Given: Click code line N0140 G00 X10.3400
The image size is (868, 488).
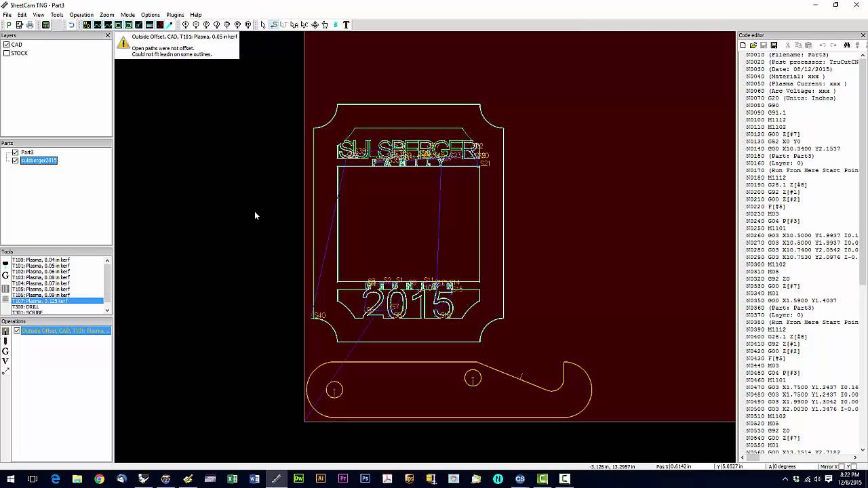Looking at the screenshot, I should click(793, 149).
